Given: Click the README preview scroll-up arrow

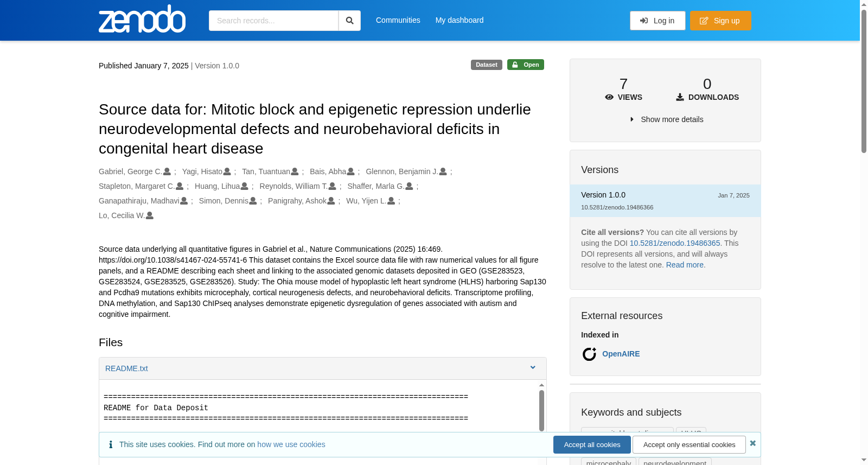Looking at the screenshot, I should point(541,385).
